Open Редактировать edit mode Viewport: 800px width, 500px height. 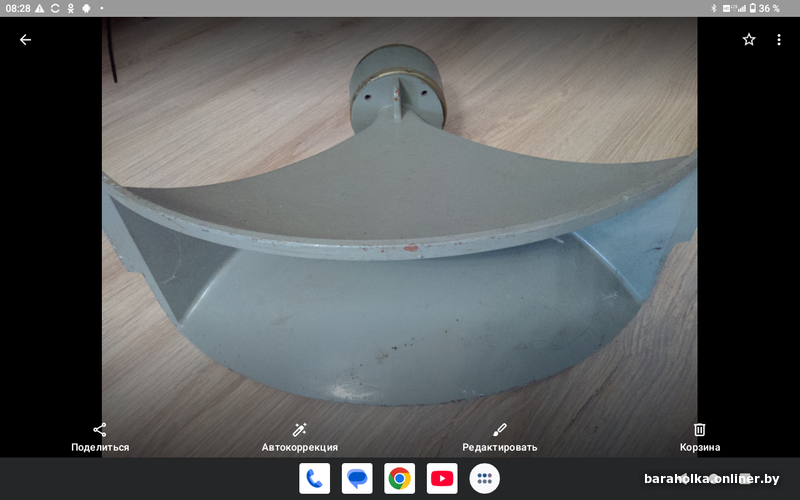[499, 438]
